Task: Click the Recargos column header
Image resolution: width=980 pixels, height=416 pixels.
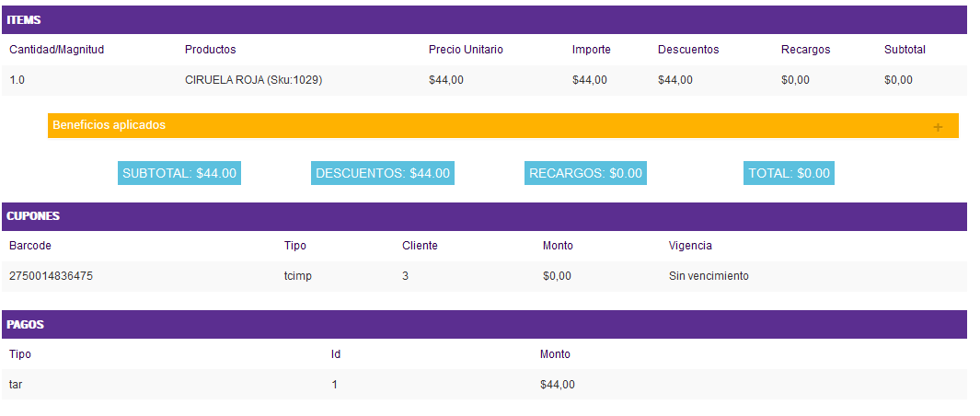Action: click(805, 50)
